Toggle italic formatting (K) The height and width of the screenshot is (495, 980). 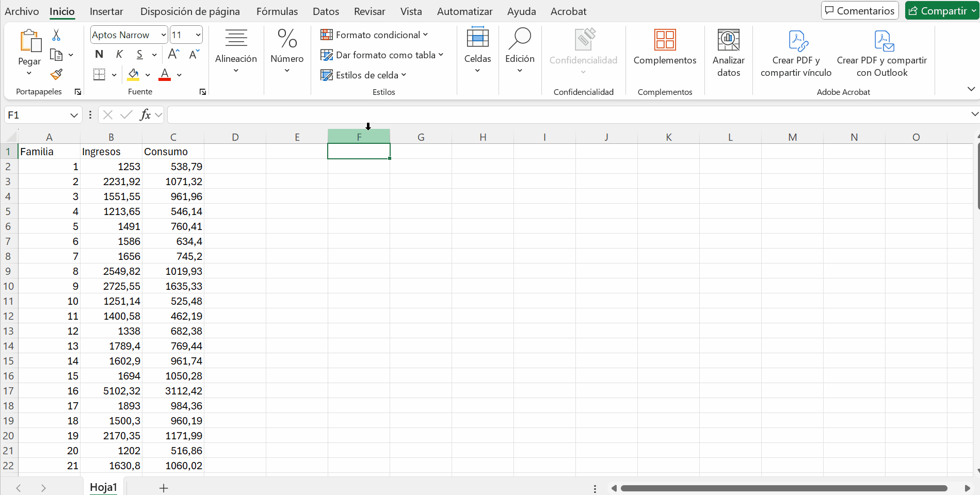(x=119, y=54)
